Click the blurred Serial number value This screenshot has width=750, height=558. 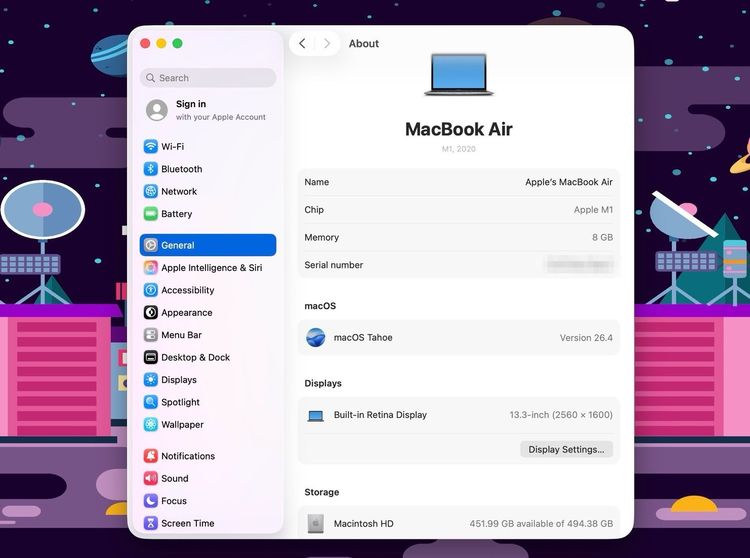point(580,265)
